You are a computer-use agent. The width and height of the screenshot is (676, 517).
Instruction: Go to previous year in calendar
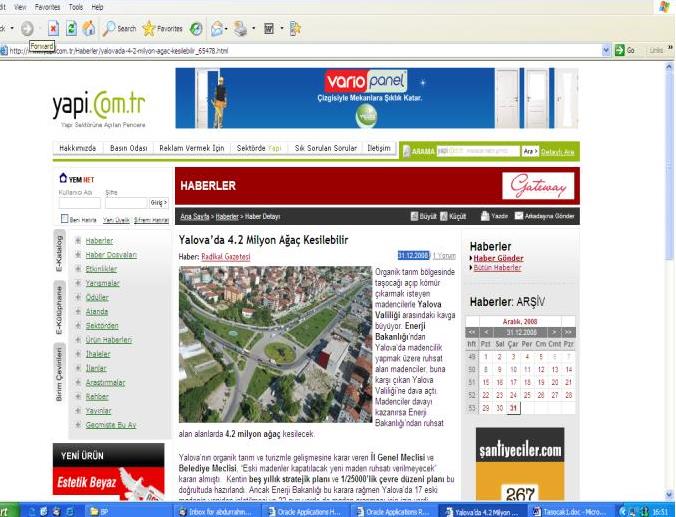[472, 332]
